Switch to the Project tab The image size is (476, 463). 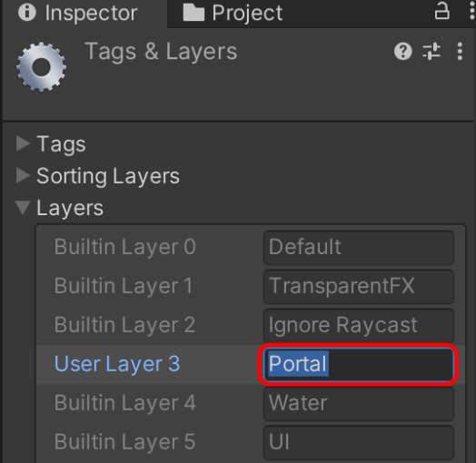pyautogui.click(x=233, y=13)
